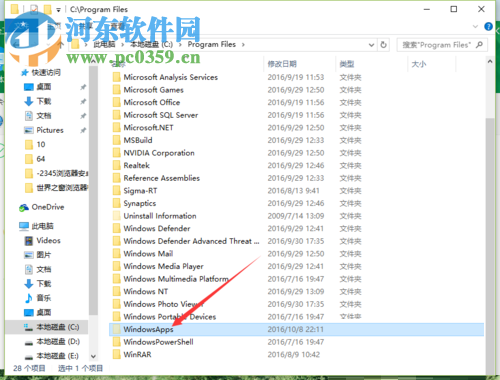
Task: Open the Music library in sidebar
Action: 38,298
